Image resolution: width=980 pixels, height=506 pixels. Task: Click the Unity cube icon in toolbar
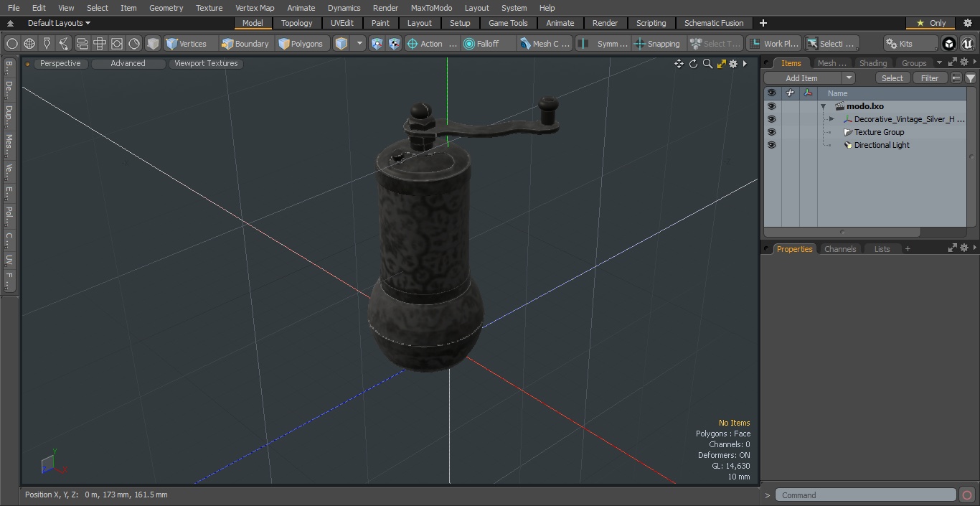(x=949, y=44)
